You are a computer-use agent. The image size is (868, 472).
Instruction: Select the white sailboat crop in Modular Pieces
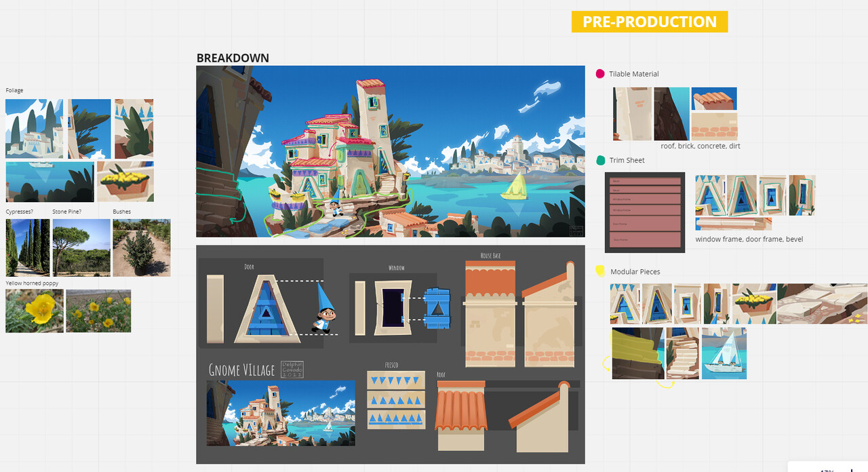724,353
